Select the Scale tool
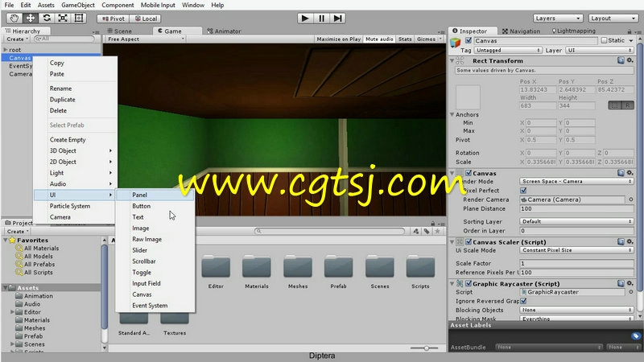Screen dimensions: 644x362 click(63, 18)
